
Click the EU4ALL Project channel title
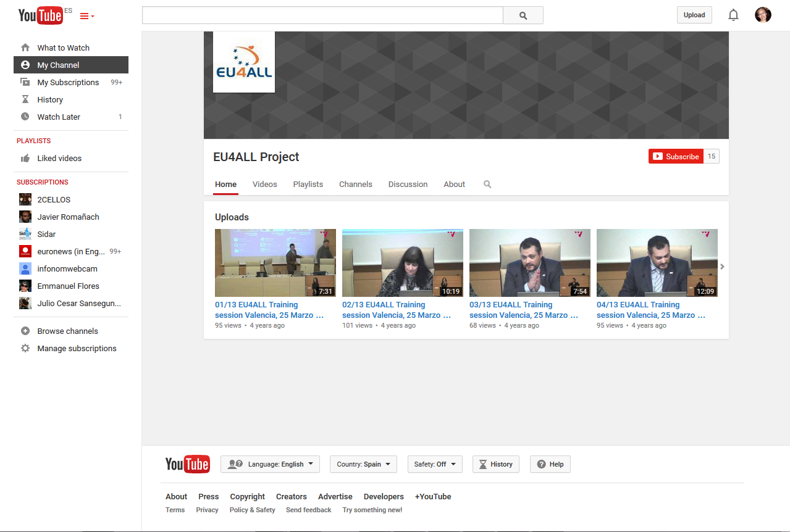(256, 157)
